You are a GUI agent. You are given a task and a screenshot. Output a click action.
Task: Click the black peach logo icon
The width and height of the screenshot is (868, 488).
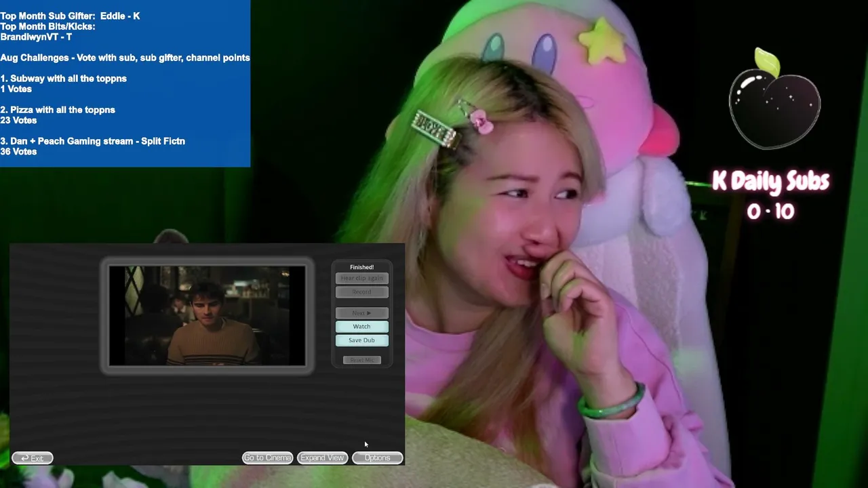774,99
